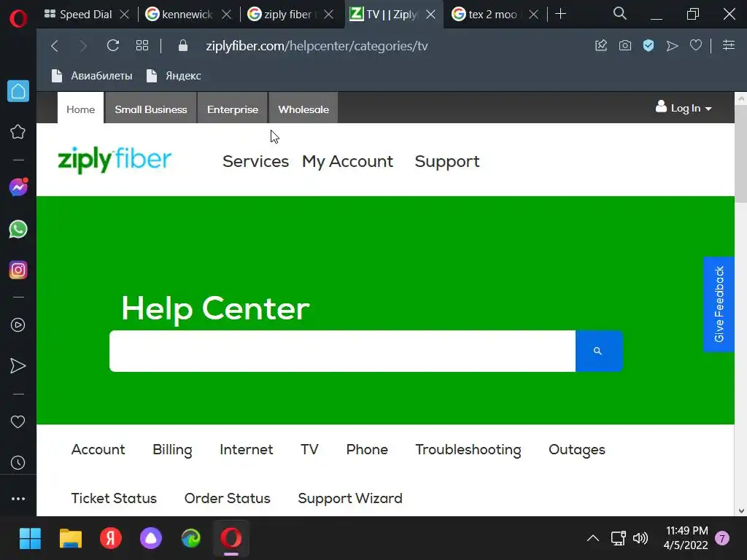Open the Account help category
747x560 pixels.
coord(98,449)
